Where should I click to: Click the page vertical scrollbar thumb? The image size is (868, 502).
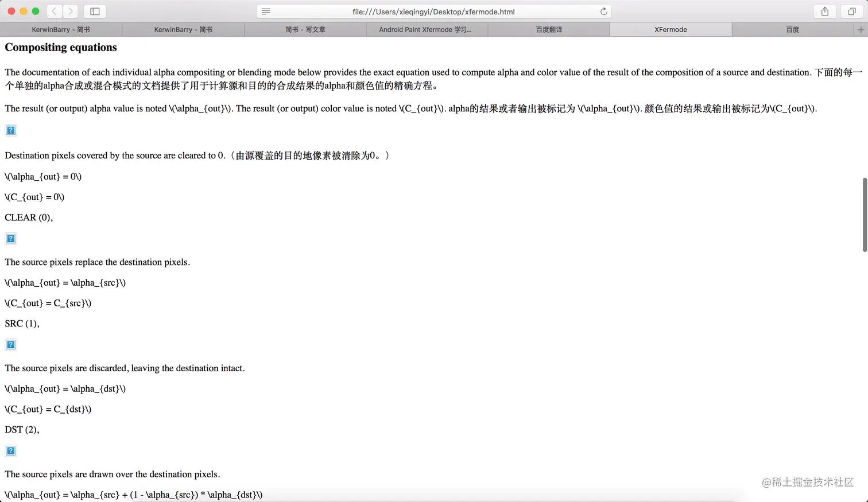click(865, 215)
